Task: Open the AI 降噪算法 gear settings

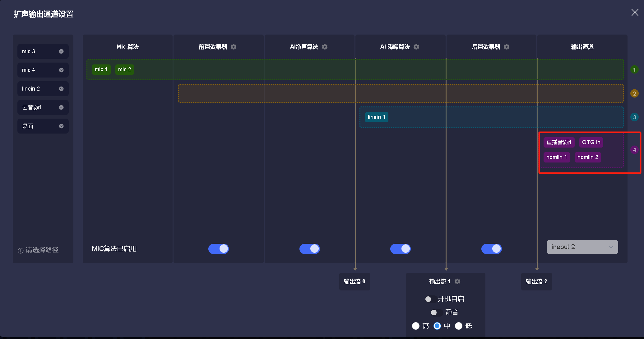Action: pyautogui.click(x=416, y=47)
